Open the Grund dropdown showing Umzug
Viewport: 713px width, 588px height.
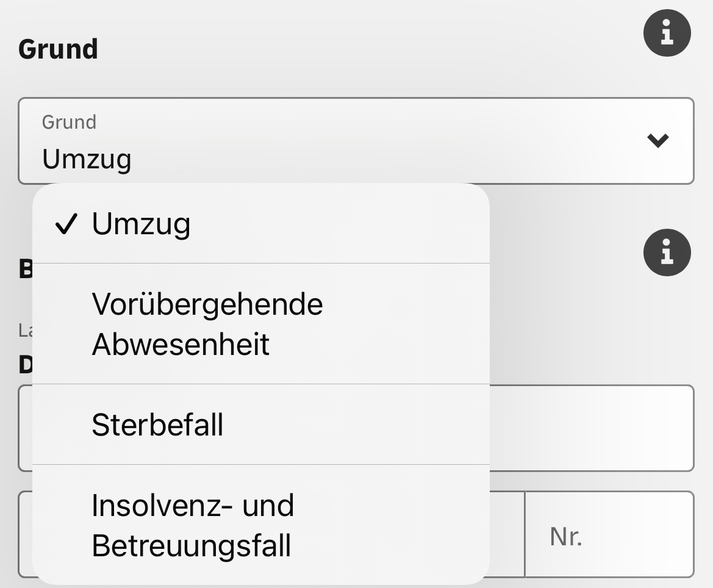click(356, 140)
